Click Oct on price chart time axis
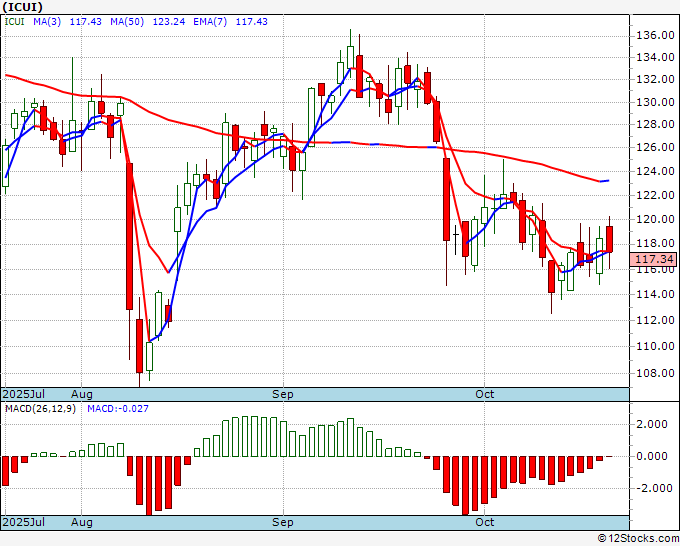 [484, 394]
